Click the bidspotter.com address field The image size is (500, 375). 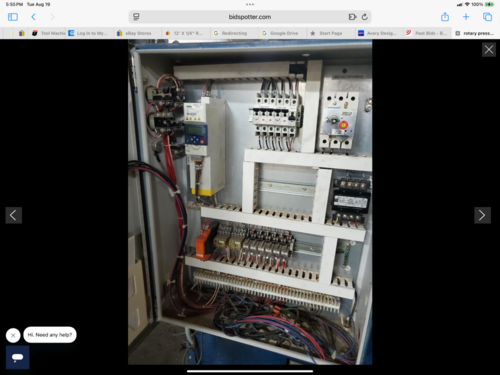[250, 17]
